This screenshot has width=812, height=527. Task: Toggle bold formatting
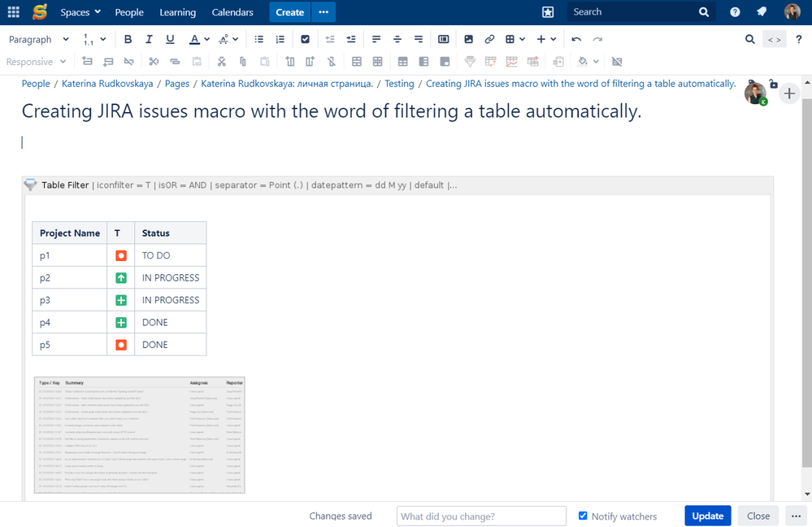coord(128,39)
